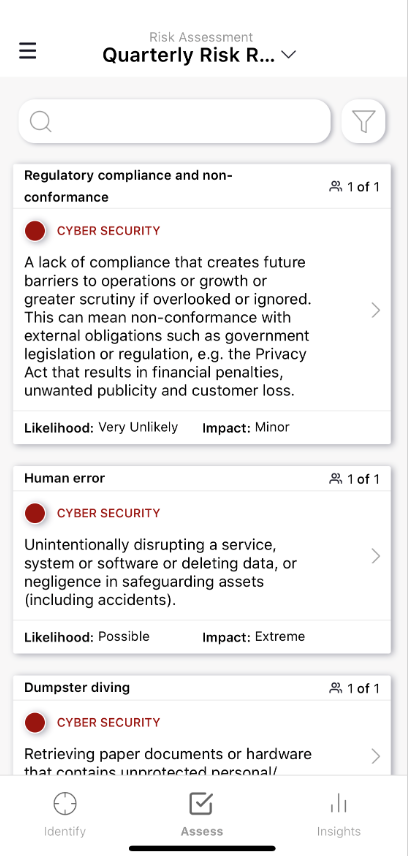Tap the Identify crosshair icon
The width and height of the screenshot is (408, 856).
pos(64,804)
